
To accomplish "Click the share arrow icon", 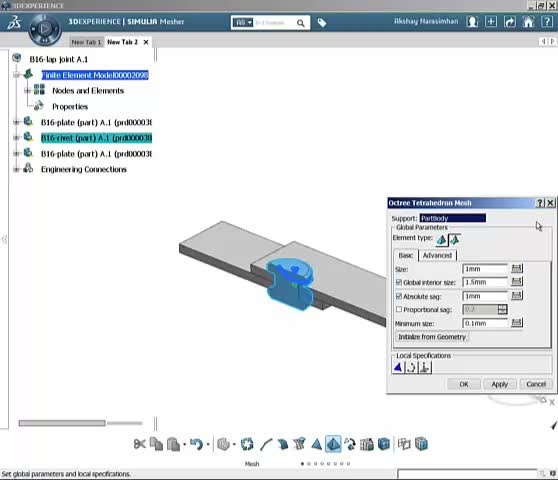I will [510, 22].
